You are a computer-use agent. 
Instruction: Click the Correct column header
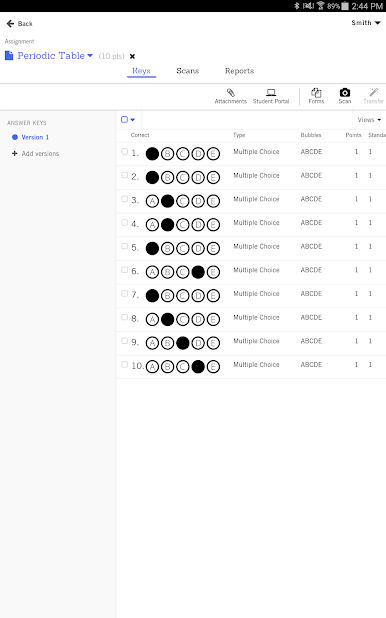140,135
